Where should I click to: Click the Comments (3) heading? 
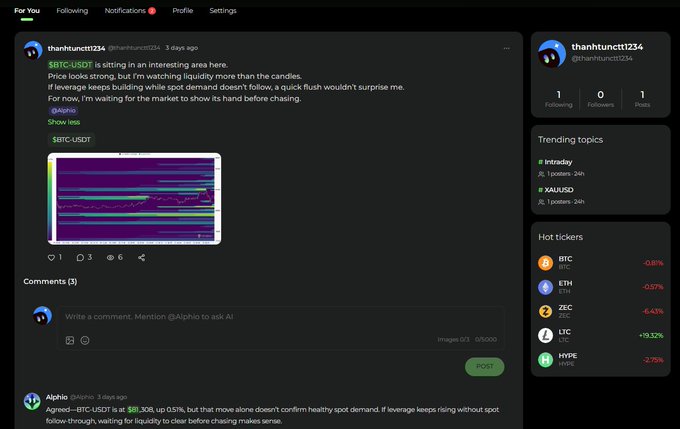click(50, 282)
